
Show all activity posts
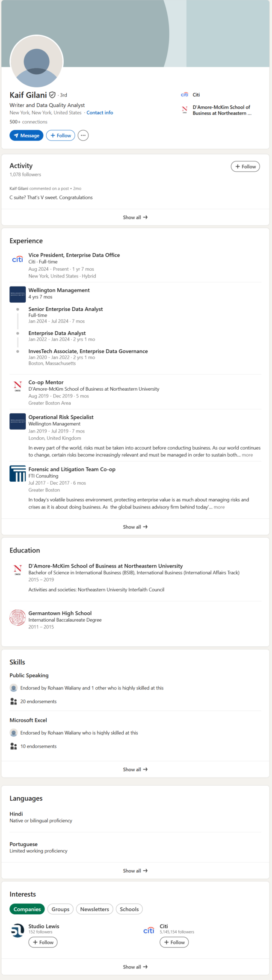(135, 217)
